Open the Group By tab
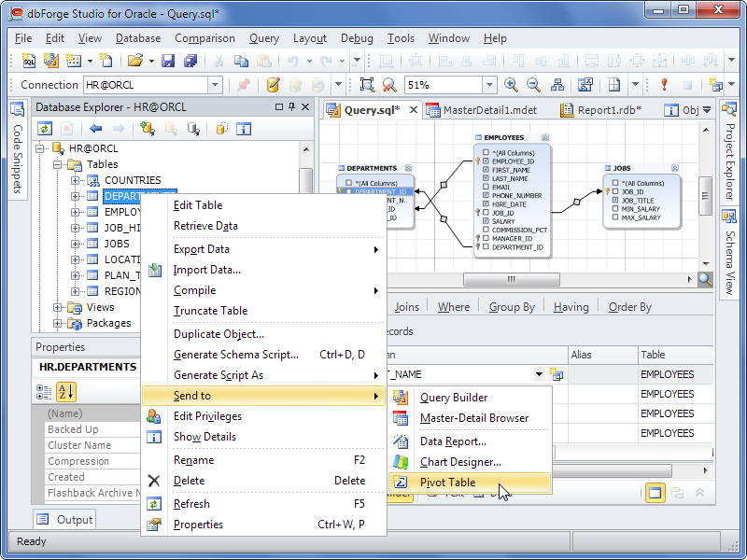This screenshot has height=560, width=747. coord(512,306)
